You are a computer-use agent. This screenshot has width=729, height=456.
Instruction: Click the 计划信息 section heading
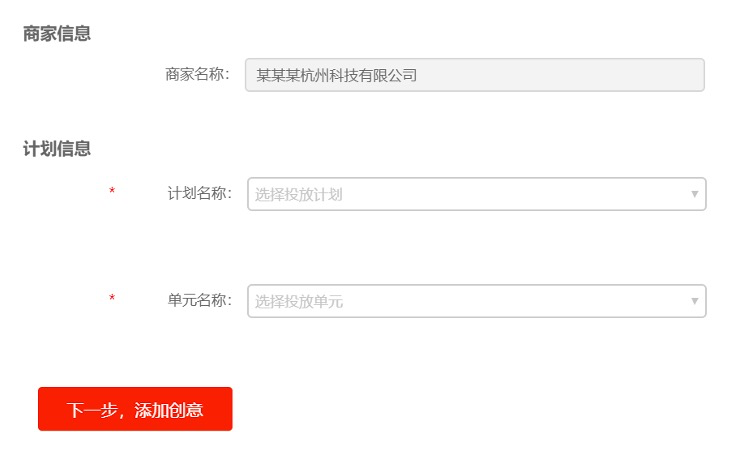(x=57, y=149)
